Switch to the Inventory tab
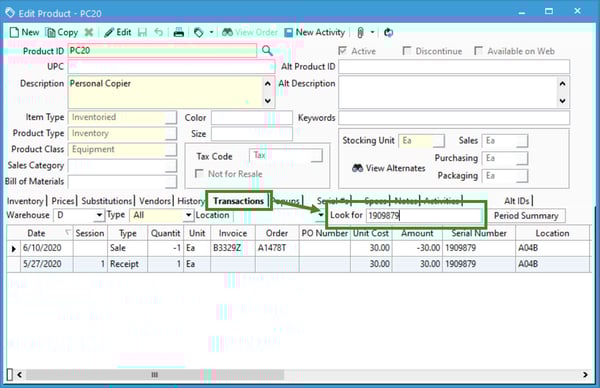 tap(25, 201)
